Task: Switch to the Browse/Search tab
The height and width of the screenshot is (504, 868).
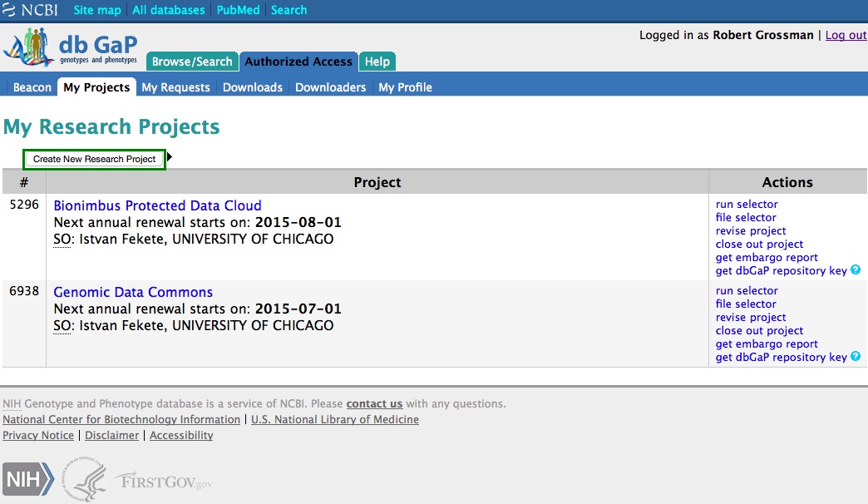Action: click(x=192, y=62)
